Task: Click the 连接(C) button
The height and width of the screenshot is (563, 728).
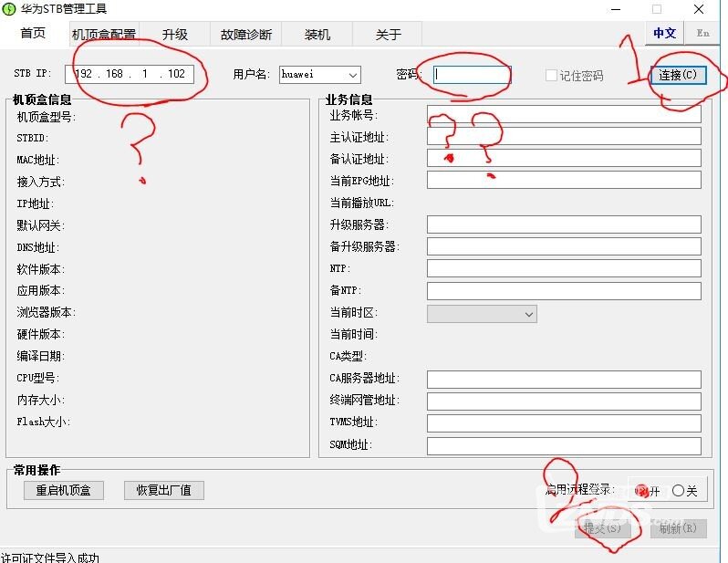Action: [x=677, y=75]
